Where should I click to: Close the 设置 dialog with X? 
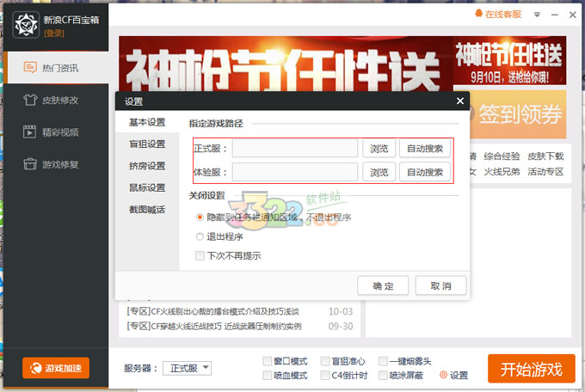coord(460,101)
